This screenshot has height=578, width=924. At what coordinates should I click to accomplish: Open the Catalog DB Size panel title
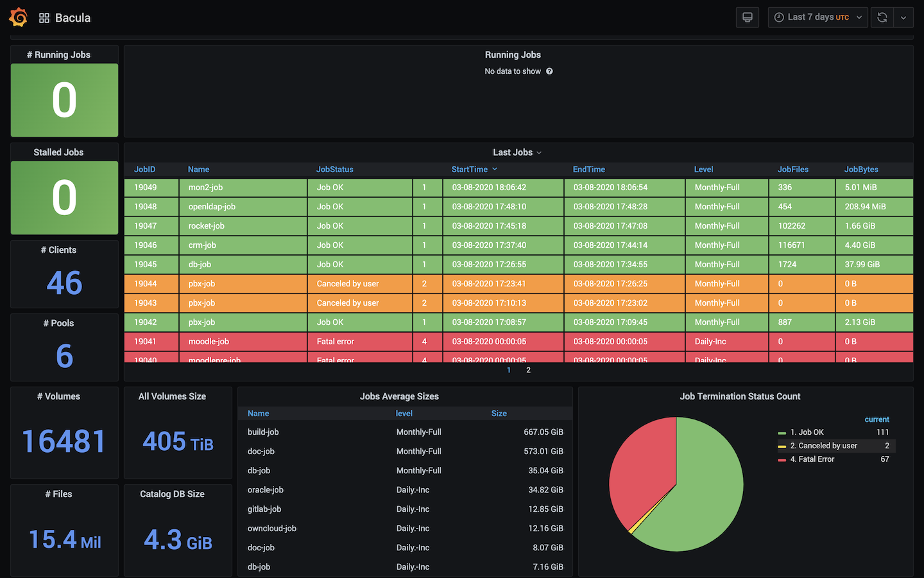(172, 494)
